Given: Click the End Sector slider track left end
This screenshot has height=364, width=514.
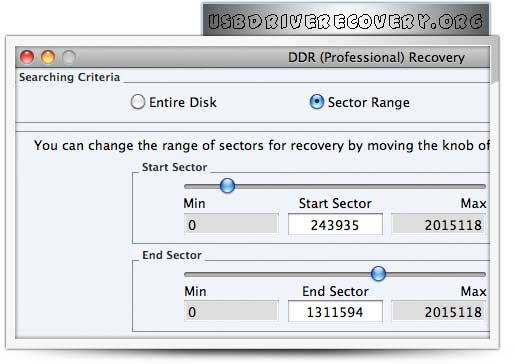Looking at the screenshot, I should [190, 274].
